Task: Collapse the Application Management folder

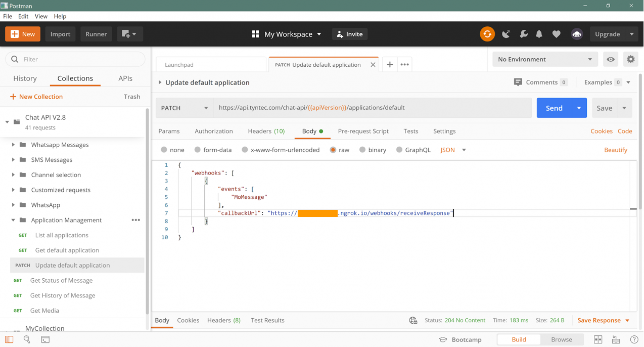Action: coord(13,220)
